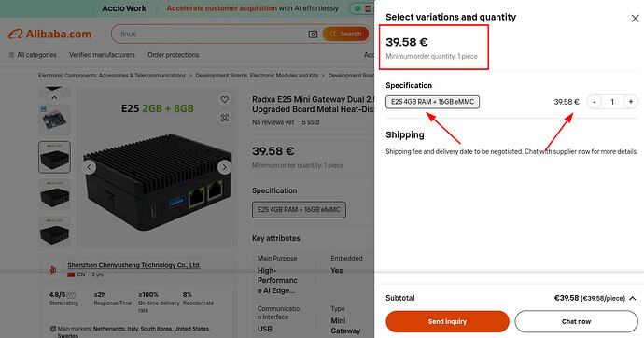
Task: Increase quantity with plus button
Action: coord(630,102)
